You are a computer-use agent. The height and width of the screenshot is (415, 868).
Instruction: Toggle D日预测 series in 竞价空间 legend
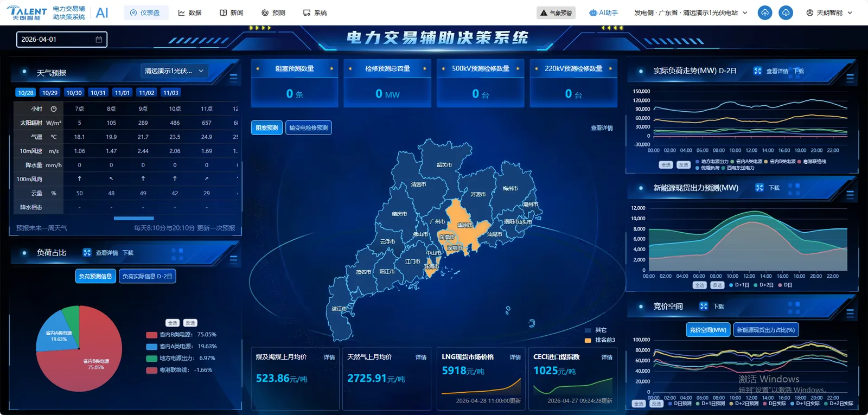tap(680, 404)
